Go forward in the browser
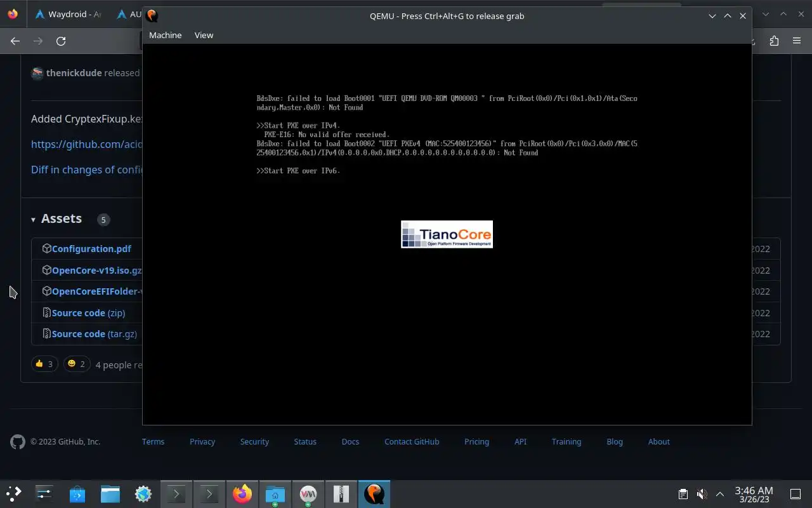The height and width of the screenshot is (508, 812). 38,41
